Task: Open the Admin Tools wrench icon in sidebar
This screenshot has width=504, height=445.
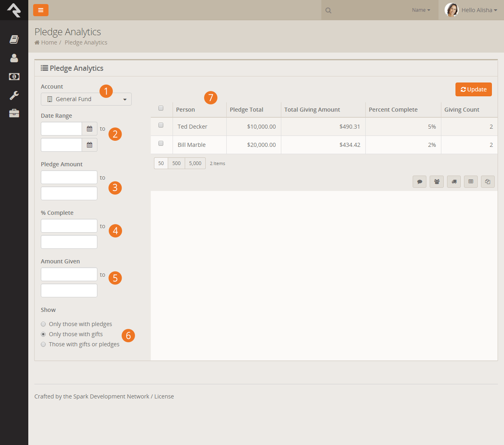Action: click(14, 95)
